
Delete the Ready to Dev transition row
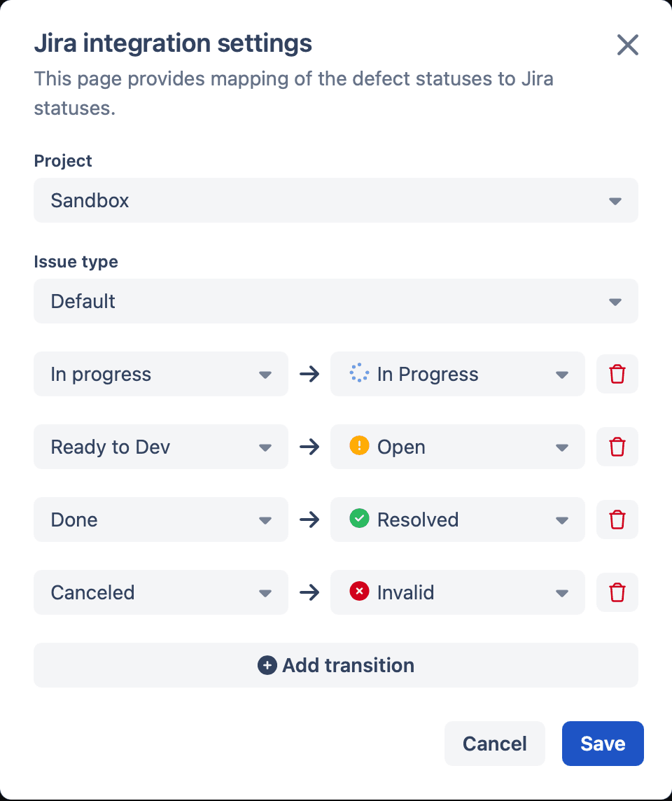pos(617,447)
